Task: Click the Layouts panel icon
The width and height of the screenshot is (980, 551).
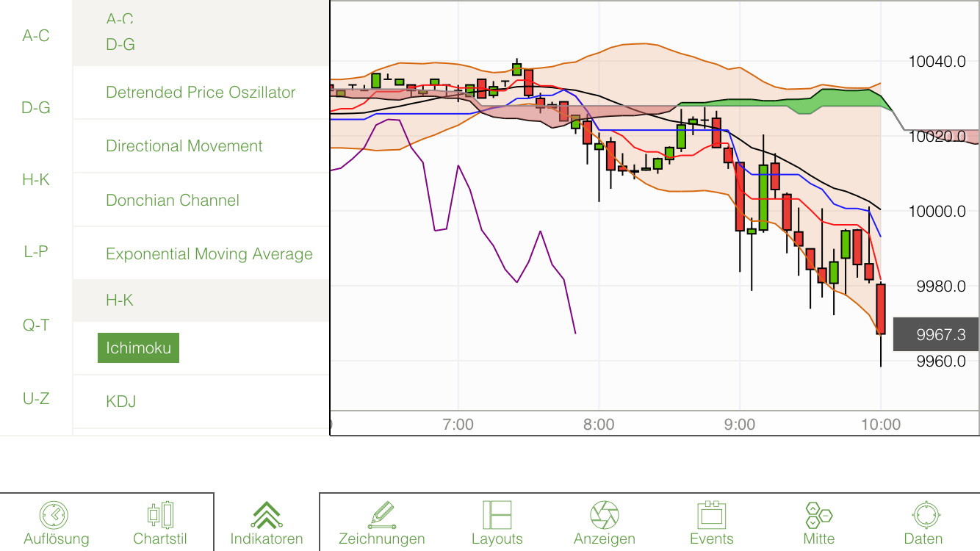Action: 497,514
